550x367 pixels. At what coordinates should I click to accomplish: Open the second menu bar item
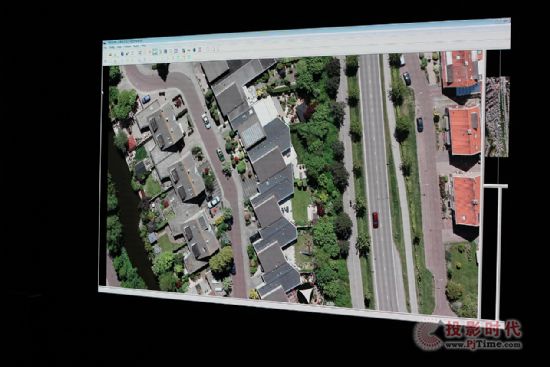(111, 47)
